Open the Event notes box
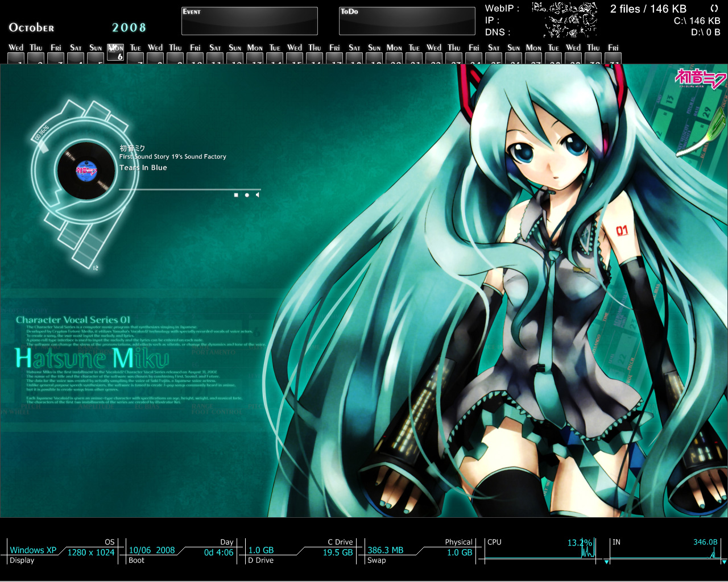Screen dimensions: 728x582 click(249, 21)
